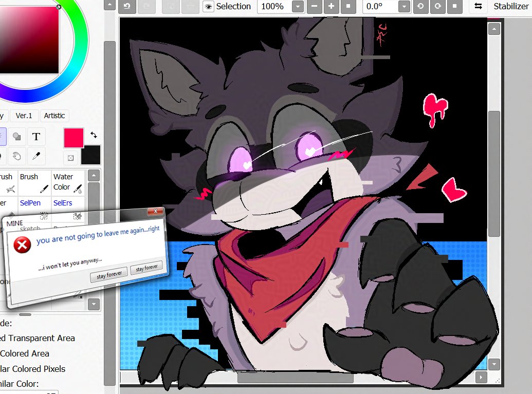Click the canvas horizontal scrollbar thumb

[x=295, y=377]
